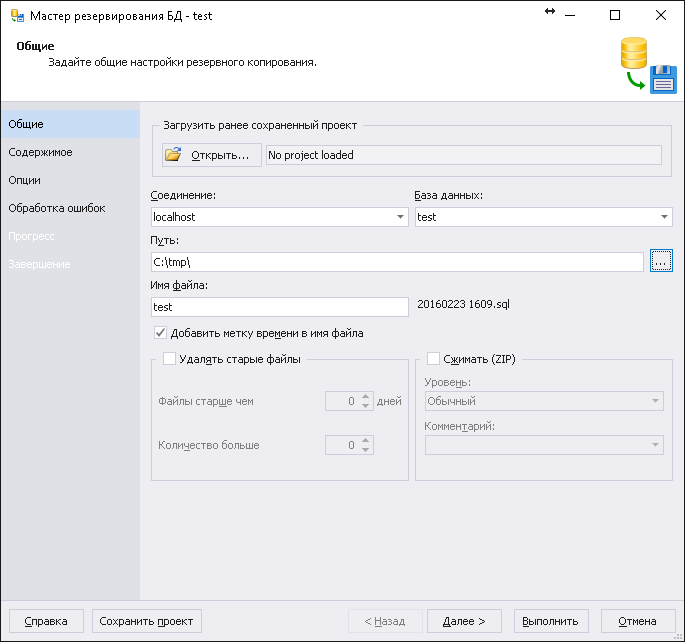This screenshot has height=642, width=685.
Task: Click the Справка button
Action: 46,621
